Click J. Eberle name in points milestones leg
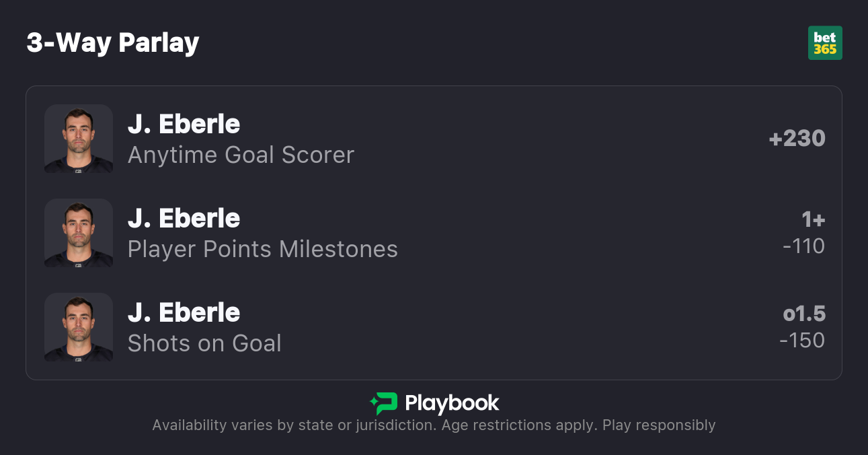This screenshot has width=868, height=455. 184,219
